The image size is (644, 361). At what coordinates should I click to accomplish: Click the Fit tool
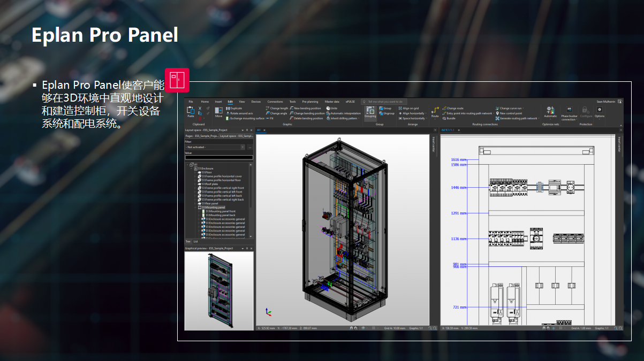click(270, 118)
